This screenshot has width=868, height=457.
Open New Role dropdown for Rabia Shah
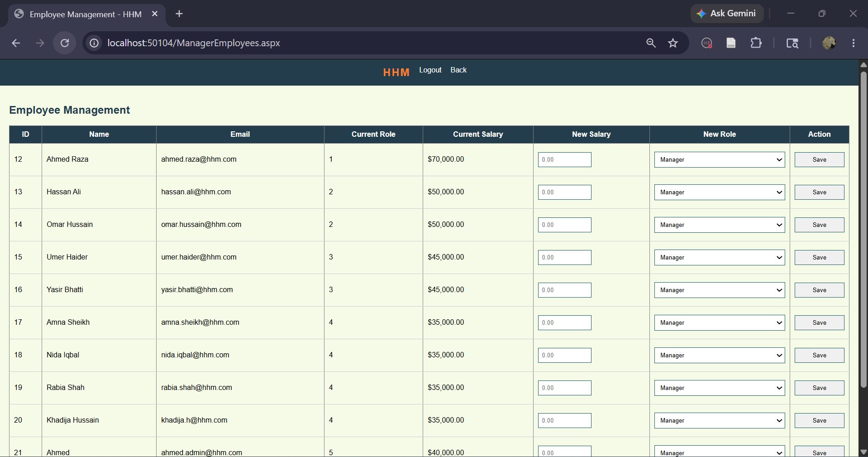click(x=720, y=388)
